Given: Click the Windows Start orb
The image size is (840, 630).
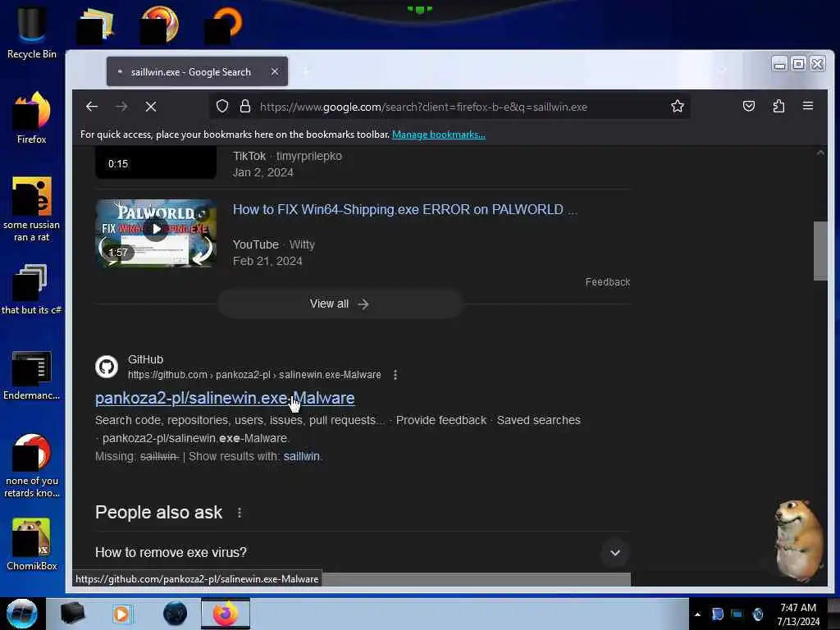Looking at the screenshot, I should click(x=21, y=614).
